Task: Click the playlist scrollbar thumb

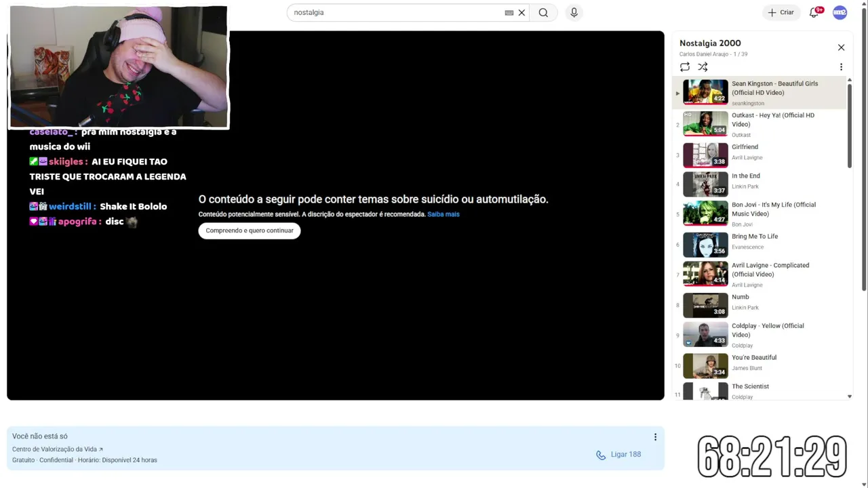Action: coord(850,125)
